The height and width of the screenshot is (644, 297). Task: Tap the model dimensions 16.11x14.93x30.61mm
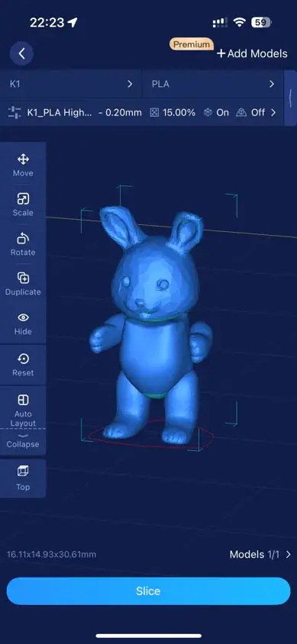51,555
